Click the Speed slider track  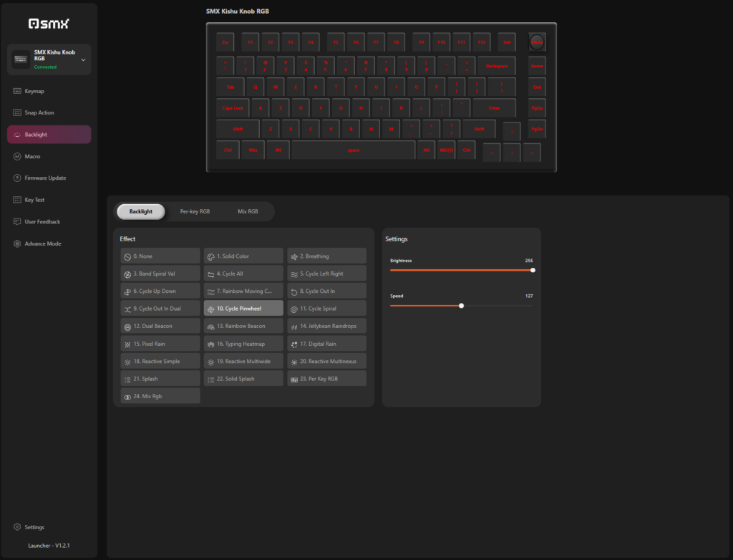click(462, 306)
